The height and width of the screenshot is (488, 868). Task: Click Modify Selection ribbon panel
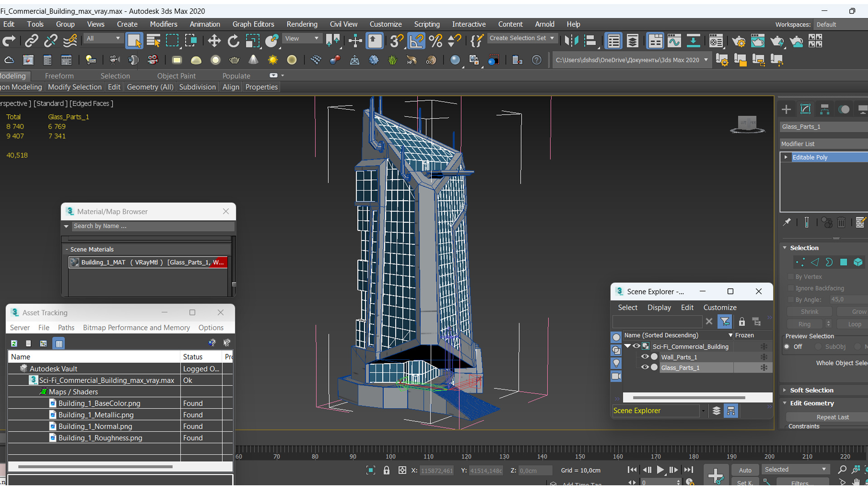tap(75, 87)
